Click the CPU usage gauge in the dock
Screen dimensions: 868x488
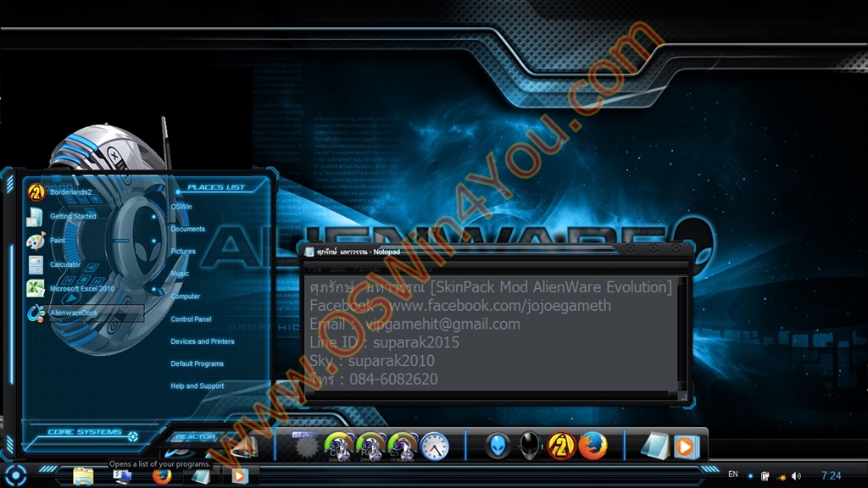(x=338, y=446)
